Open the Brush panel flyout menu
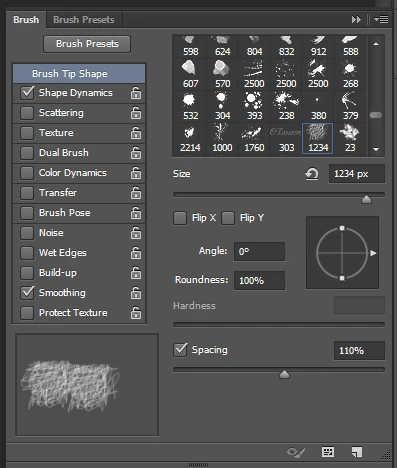Viewport: 397px width, 468px height. point(381,20)
